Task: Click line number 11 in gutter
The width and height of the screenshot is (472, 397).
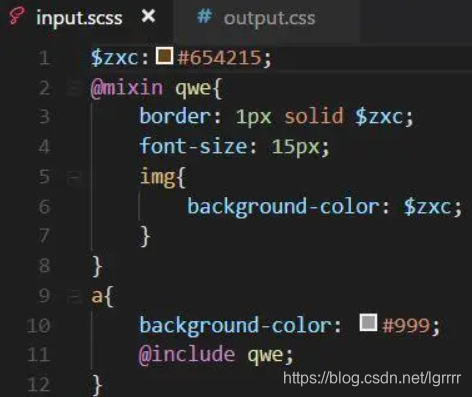Action: coord(39,355)
